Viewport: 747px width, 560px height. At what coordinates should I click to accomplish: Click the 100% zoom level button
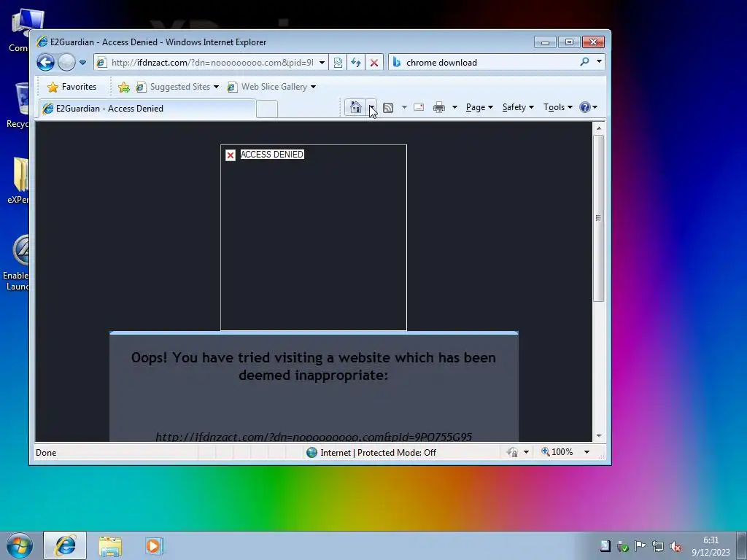point(557,452)
